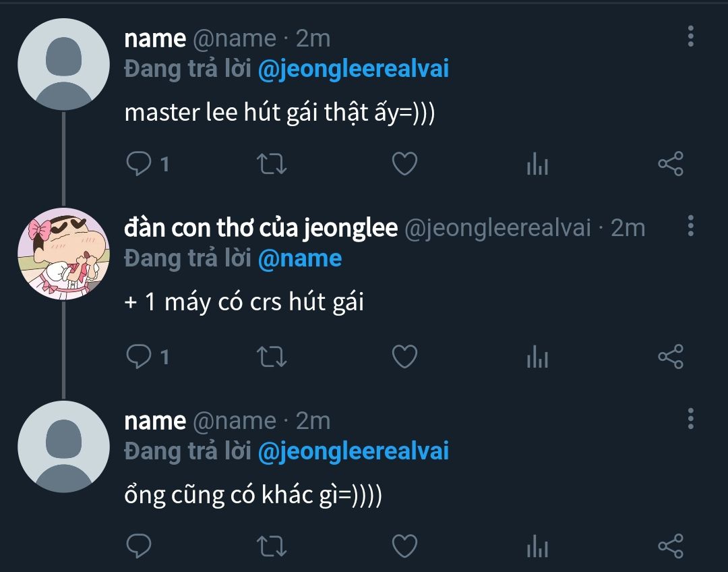Open the @name mention in jeonglee's reply
The width and height of the screenshot is (728, 572).
coord(299,258)
